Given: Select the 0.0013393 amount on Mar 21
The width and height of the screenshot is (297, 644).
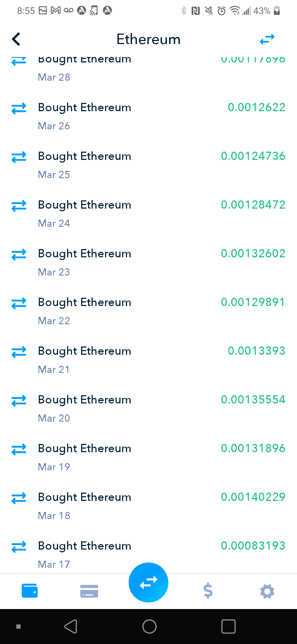Looking at the screenshot, I should pyautogui.click(x=257, y=351).
